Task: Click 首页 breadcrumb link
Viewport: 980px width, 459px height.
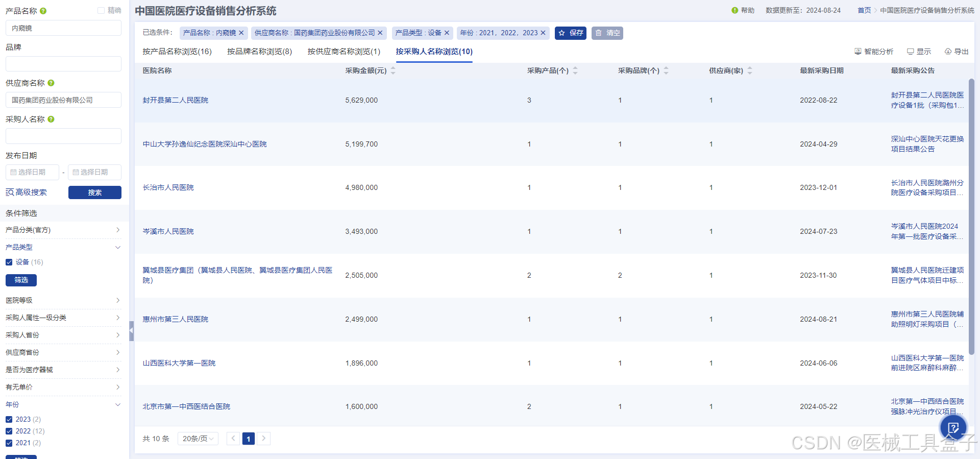Action: [864, 10]
